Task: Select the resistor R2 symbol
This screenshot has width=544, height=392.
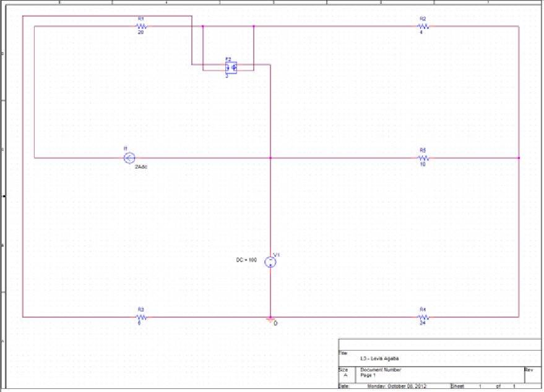Action: (x=421, y=27)
